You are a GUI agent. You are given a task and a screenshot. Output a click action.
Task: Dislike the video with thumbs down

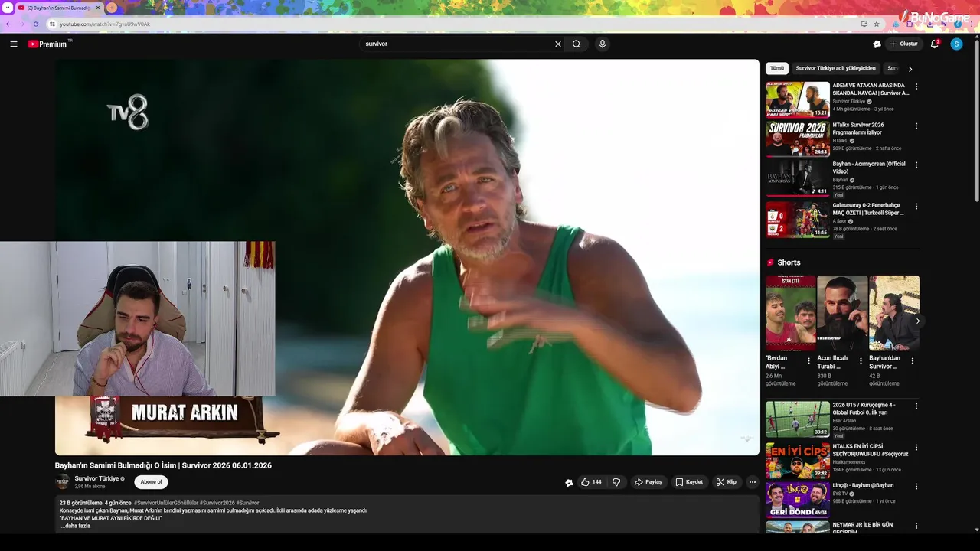616,482
